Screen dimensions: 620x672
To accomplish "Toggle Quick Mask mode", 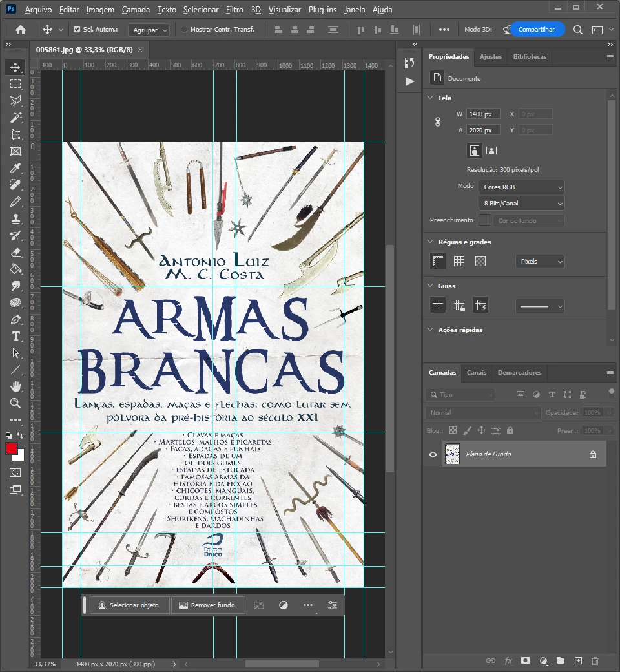I will (x=15, y=473).
